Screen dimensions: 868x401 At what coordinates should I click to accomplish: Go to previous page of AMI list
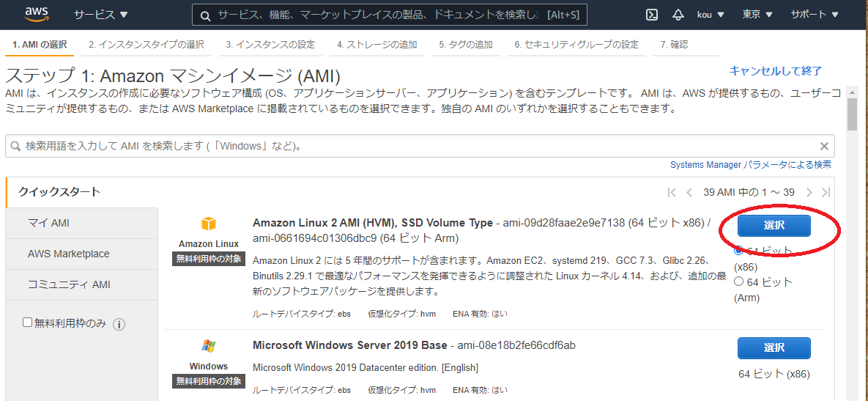click(x=689, y=193)
